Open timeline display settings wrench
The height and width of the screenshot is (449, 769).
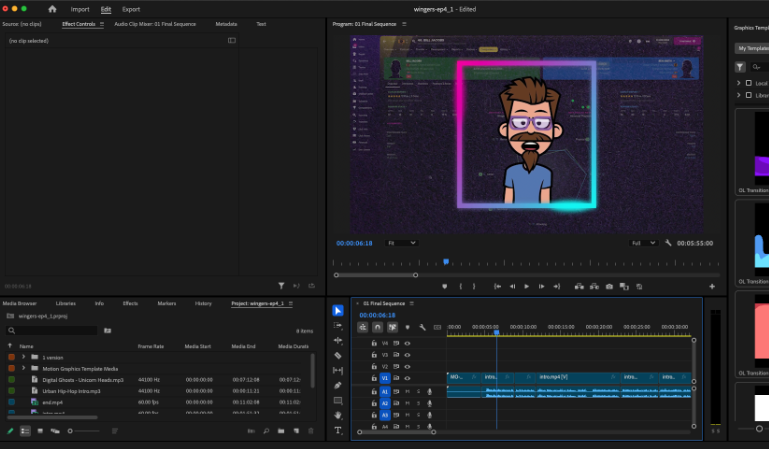tap(422, 327)
